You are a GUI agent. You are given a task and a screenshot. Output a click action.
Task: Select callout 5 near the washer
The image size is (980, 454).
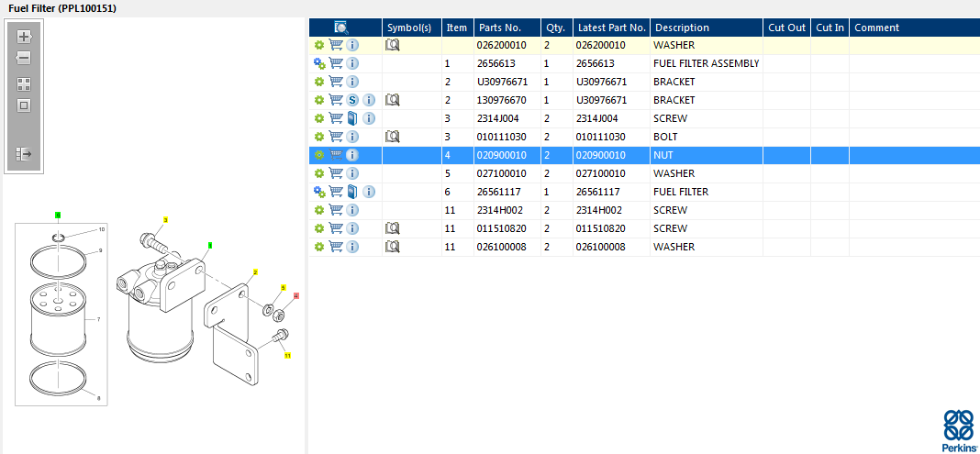[x=284, y=288]
